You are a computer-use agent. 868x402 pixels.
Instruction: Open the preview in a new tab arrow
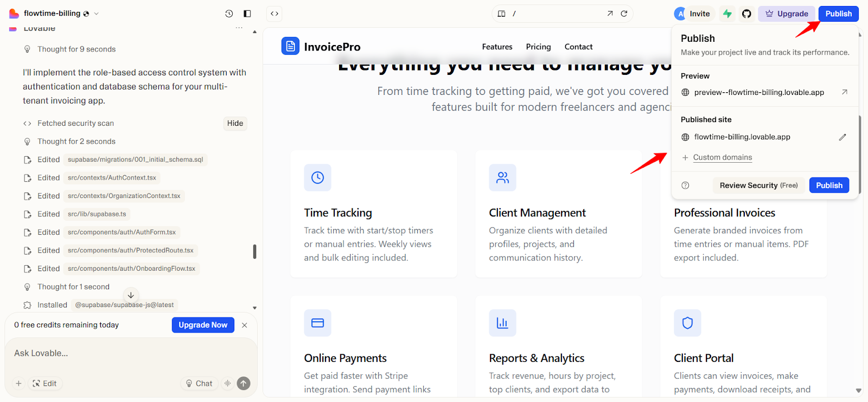tap(610, 14)
